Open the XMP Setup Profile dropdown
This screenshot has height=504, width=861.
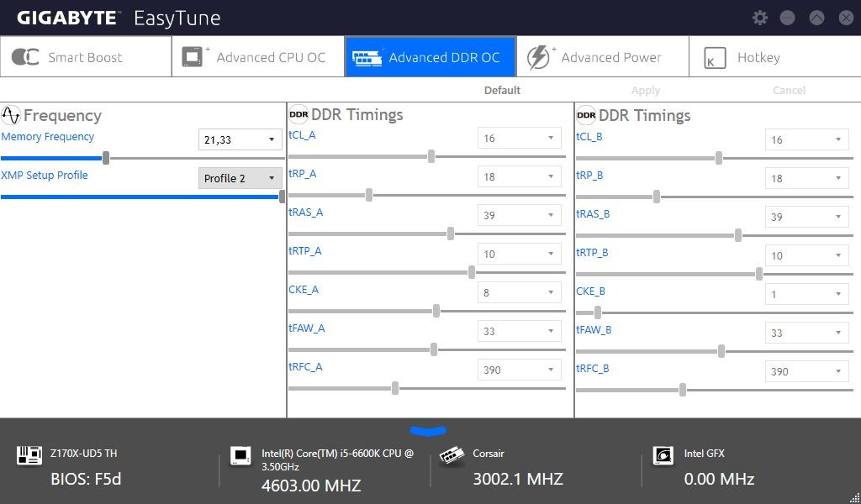240,178
